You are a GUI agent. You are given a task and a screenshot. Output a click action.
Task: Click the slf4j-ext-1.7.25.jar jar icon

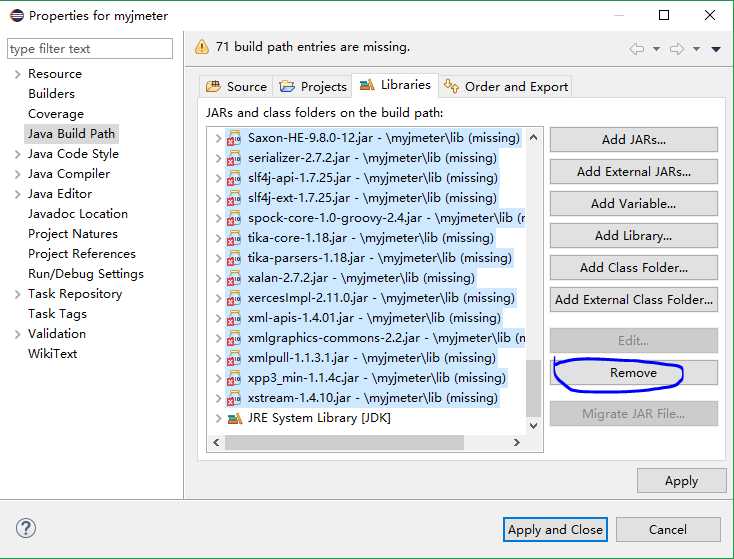click(x=234, y=199)
